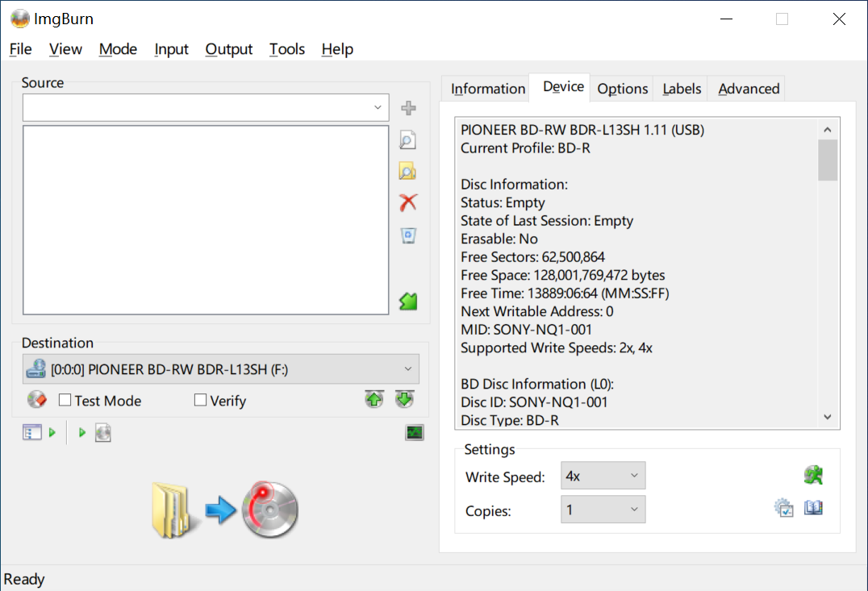Open the Destination drive dropdown
The width and height of the screenshot is (868, 591).
coord(408,369)
